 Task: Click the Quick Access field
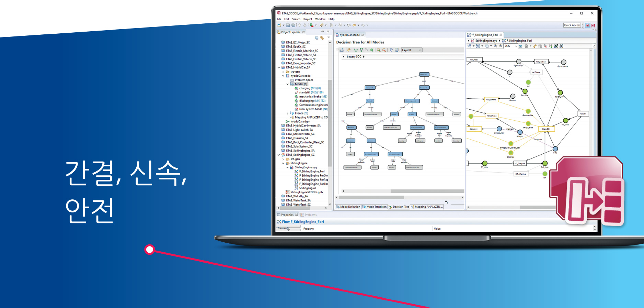coord(572,25)
